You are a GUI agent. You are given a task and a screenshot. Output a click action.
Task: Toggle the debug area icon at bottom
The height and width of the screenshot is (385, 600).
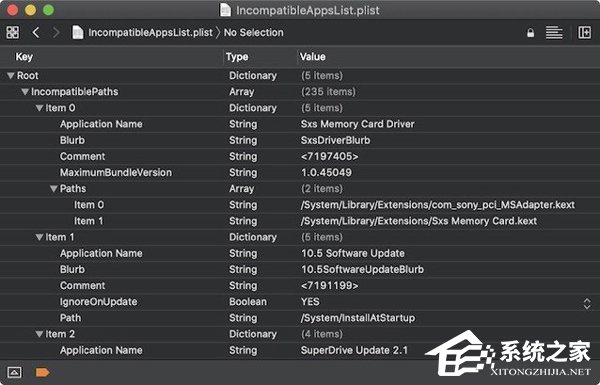[x=15, y=372]
